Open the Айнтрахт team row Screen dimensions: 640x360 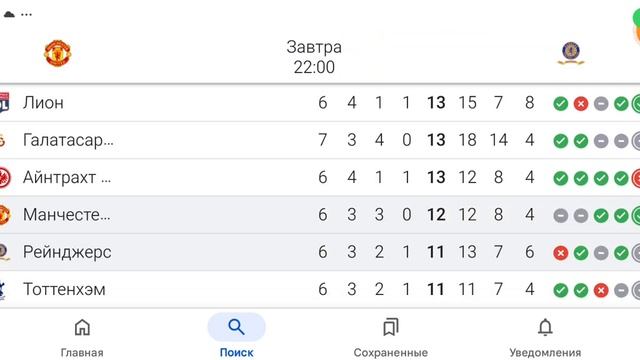point(320,178)
